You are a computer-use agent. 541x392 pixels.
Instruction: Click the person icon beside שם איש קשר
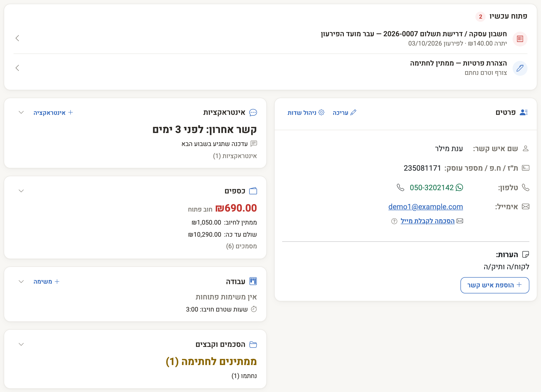point(525,149)
